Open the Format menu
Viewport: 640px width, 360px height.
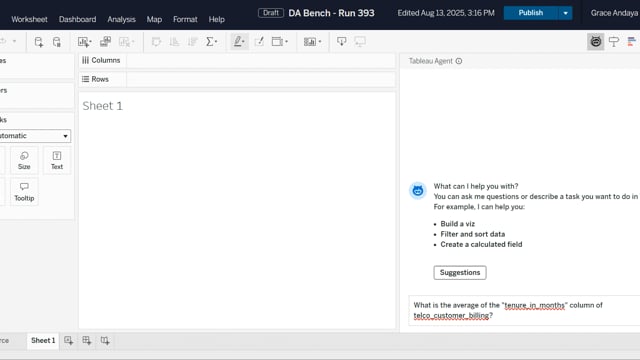point(185,19)
